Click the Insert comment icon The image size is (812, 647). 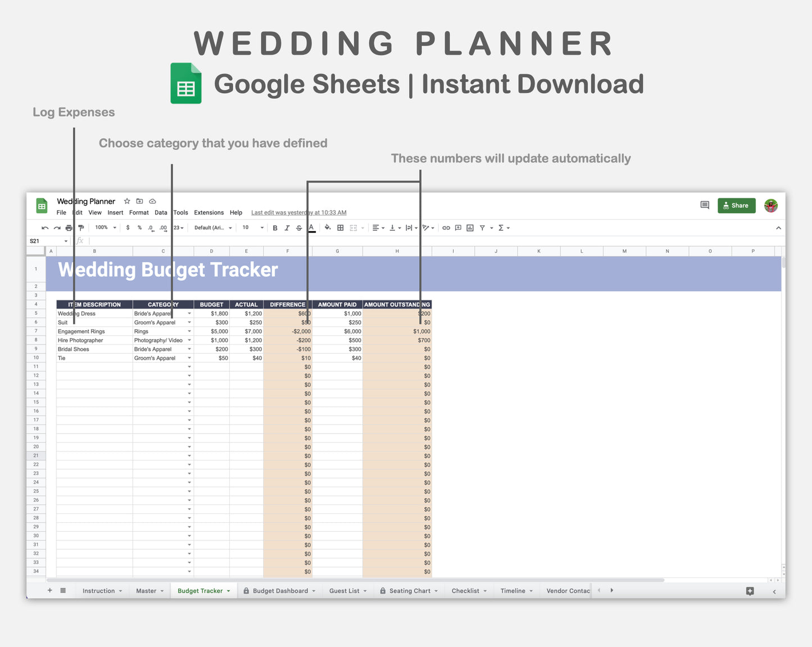(x=458, y=227)
